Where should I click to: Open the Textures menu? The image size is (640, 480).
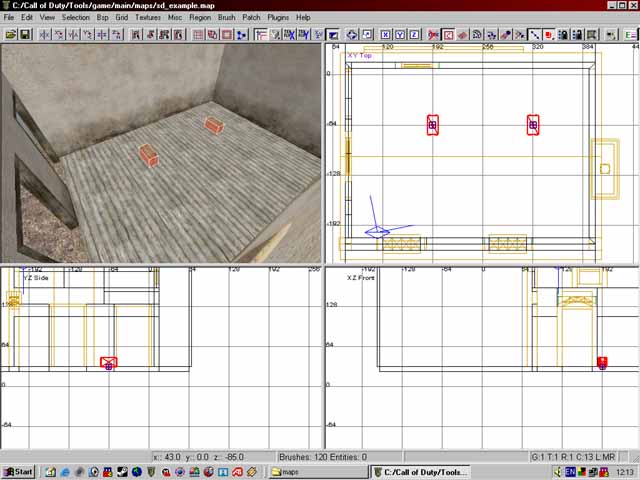147,17
